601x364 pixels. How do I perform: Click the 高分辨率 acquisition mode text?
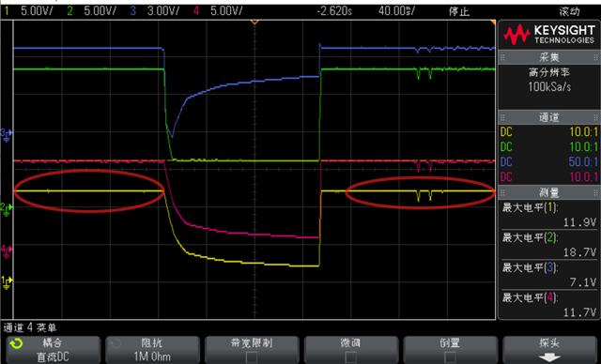coord(549,72)
